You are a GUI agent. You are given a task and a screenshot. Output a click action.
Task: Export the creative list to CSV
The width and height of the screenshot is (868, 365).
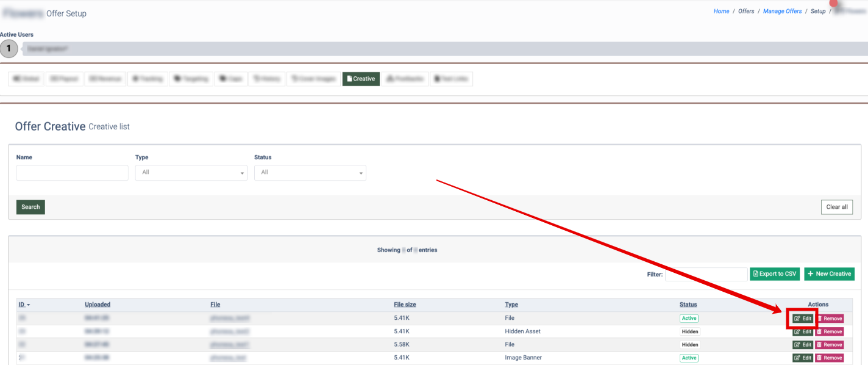774,274
